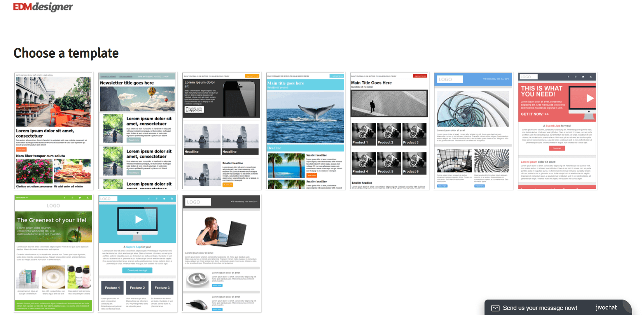Click the jivochat brand label
Image resolution: width=644 pixels, height=315 pixels.
coord(606,308)
